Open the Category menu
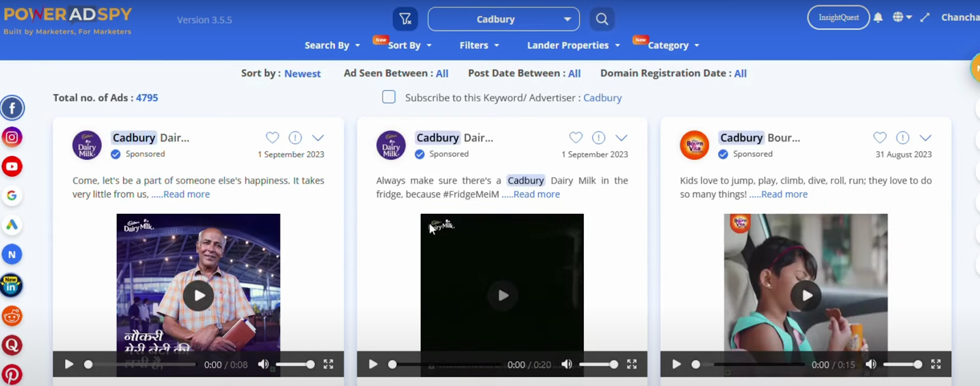This screenshot has height=386, width=980. (674, 45)
